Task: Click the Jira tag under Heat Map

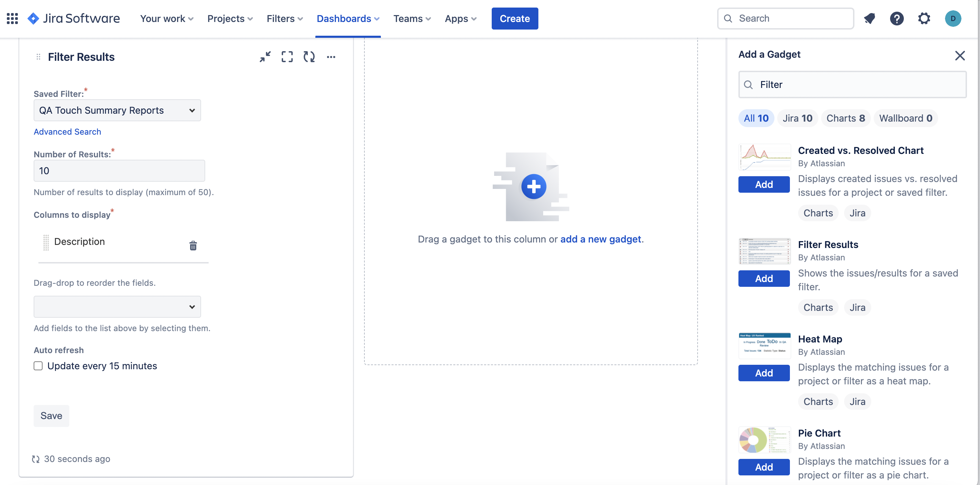Action: (857, 402)
